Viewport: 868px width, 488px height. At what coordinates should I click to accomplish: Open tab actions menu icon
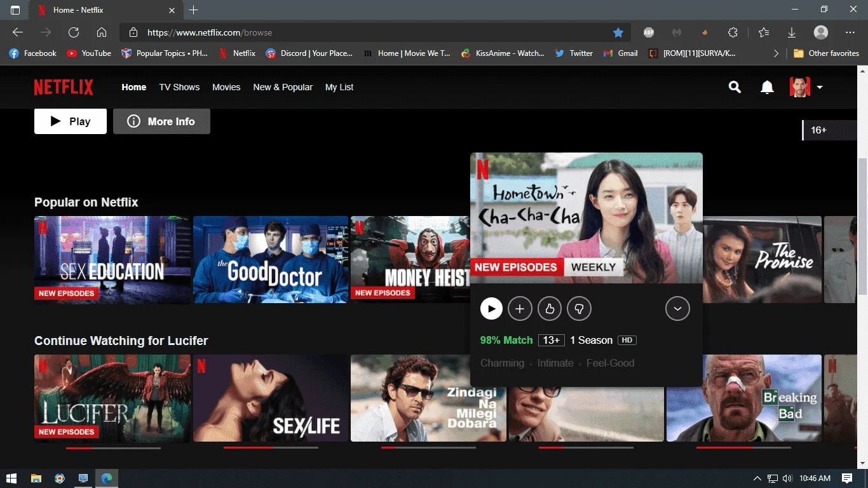click(15, 10)
